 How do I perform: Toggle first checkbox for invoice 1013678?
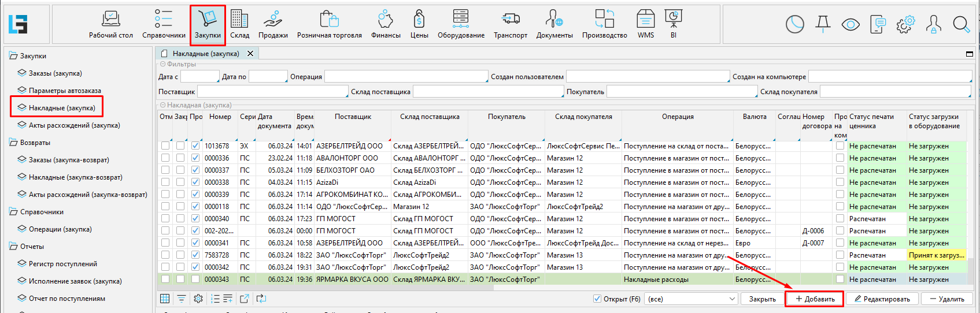click(165, 146)
